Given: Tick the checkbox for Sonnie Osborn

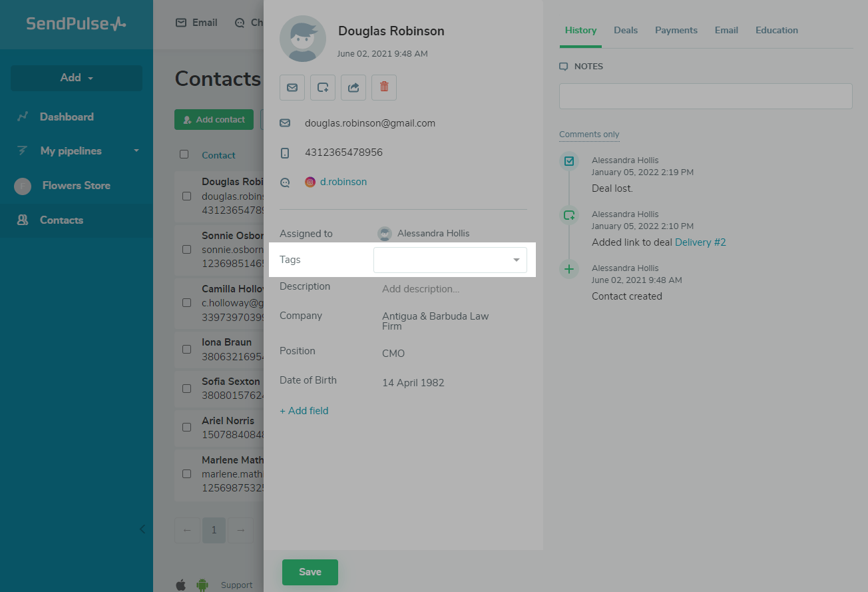Looking at the screenshot, I should pos(186,250).
